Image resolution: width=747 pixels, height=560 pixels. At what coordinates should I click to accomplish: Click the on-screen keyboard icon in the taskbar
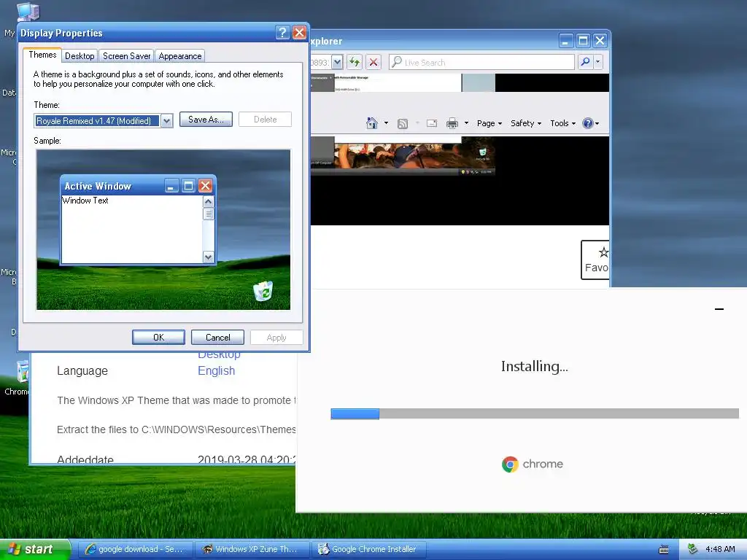point(664,550)
